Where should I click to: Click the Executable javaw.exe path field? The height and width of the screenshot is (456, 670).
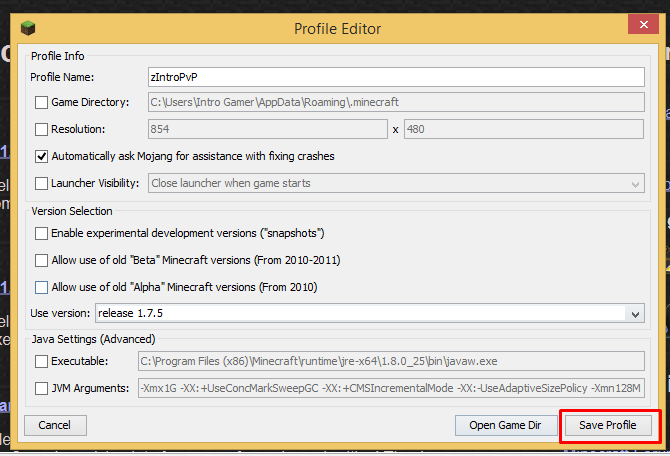391,362
